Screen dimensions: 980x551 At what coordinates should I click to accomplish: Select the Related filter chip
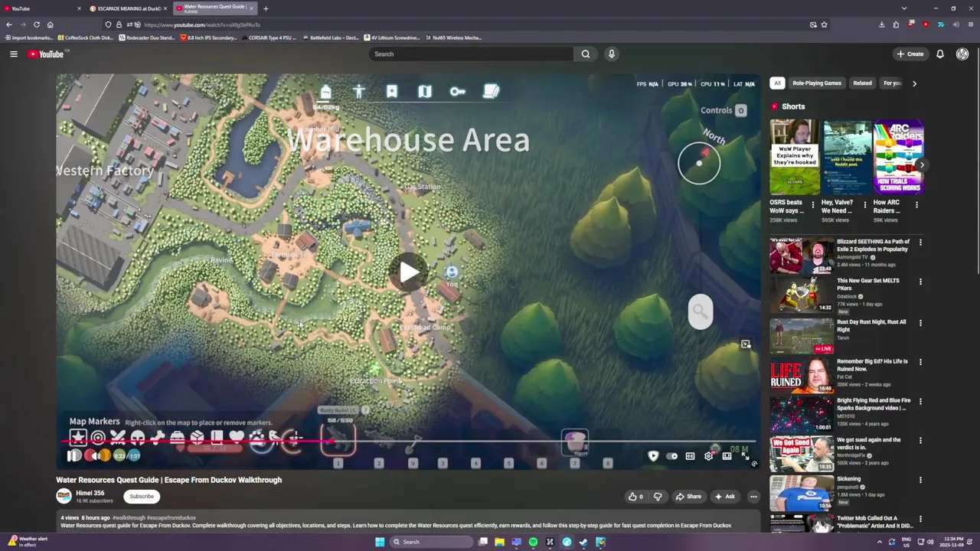coord(862,83)
